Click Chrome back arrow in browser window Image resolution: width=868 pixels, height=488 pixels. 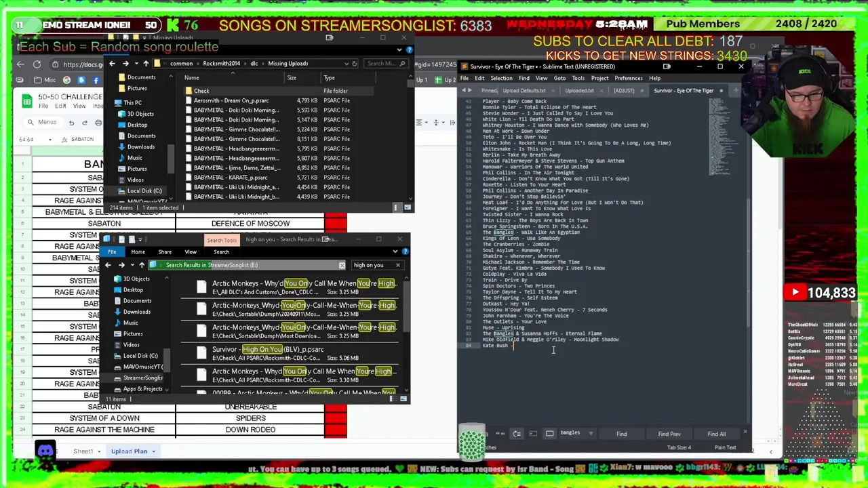pos(20,64)
